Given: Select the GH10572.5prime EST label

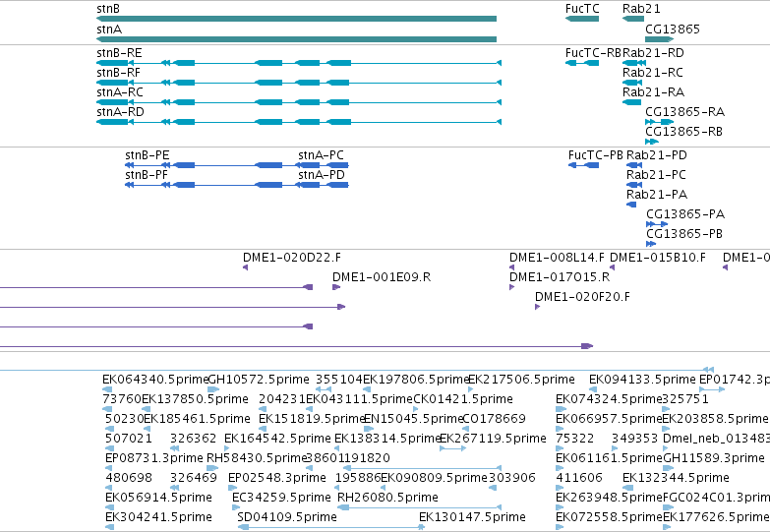Looking at the screenshot, I should 259,380.
